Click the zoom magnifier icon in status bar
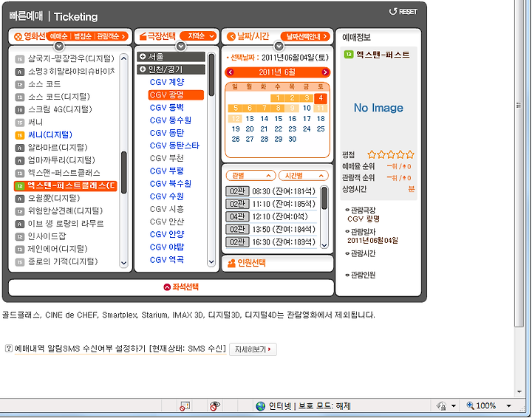 click(x=470, y=405)
